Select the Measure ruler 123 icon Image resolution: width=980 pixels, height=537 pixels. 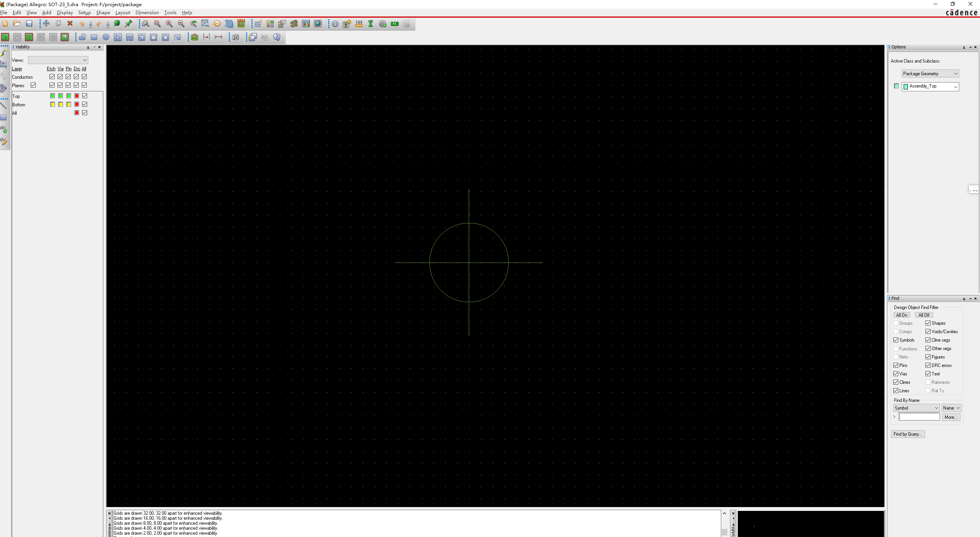point(359,24)
